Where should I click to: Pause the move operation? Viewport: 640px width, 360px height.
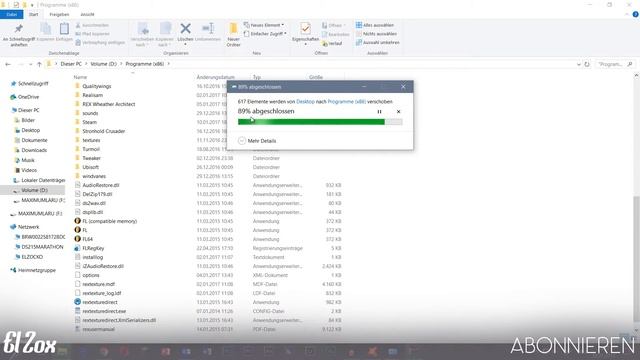tap(379, 111)
